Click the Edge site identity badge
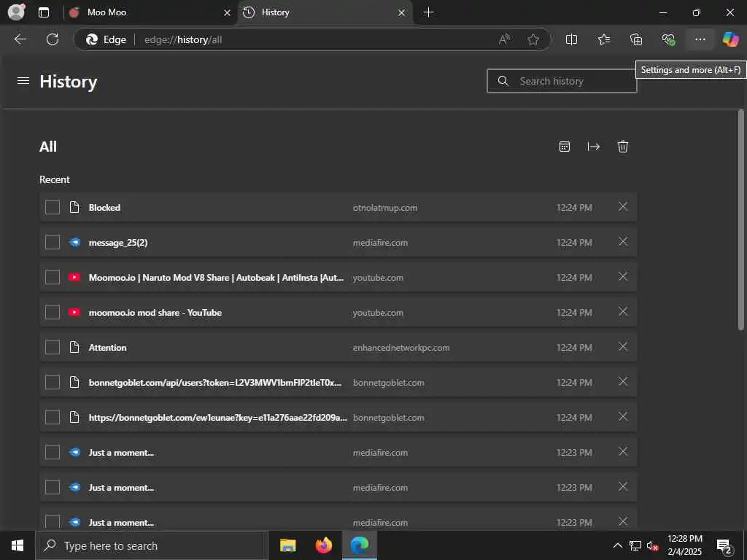This screenshot has height=560, width=747. (106, 39)
